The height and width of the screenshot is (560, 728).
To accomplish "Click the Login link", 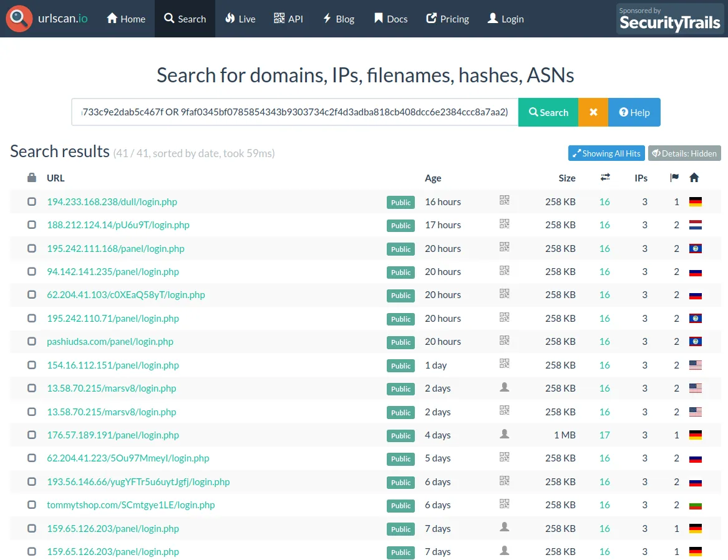I will click(505, 19).
